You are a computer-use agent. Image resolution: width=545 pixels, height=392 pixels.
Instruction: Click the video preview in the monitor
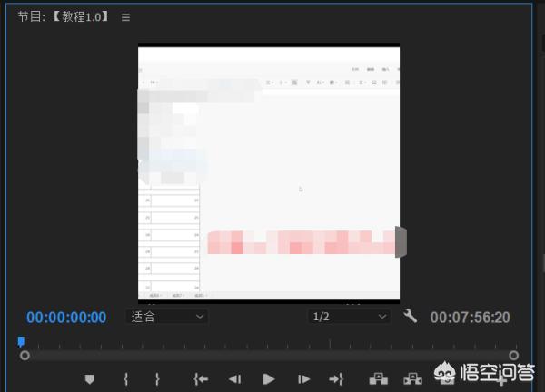pyautogui.click(x=269, y=172)
